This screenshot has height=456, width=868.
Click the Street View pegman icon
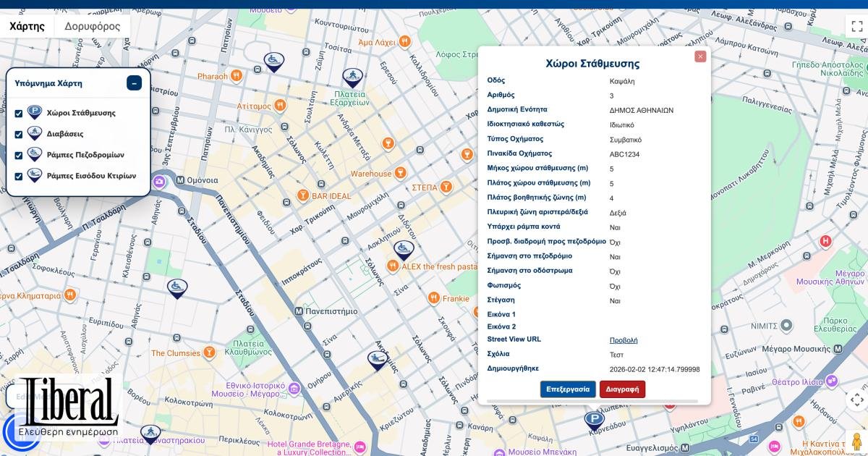click(856, 442)
